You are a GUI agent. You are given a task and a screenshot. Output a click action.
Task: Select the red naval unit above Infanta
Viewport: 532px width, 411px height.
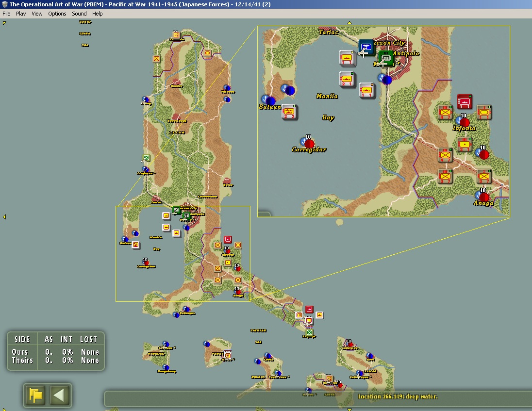[465, 101]
